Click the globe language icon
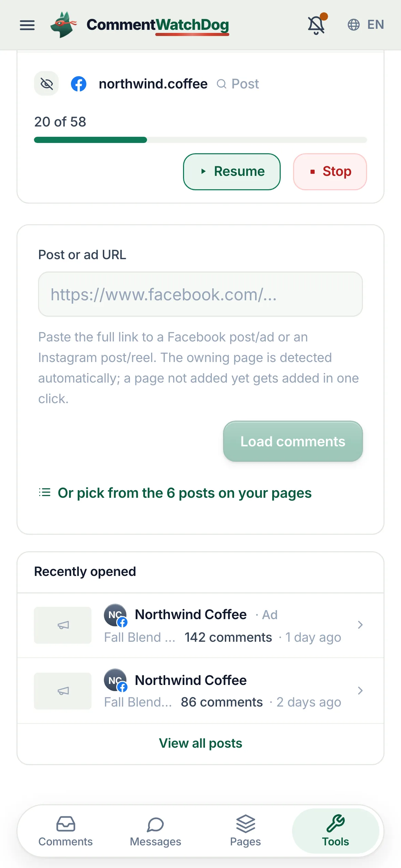Screen dimensions: 401x868 [354, 25]
